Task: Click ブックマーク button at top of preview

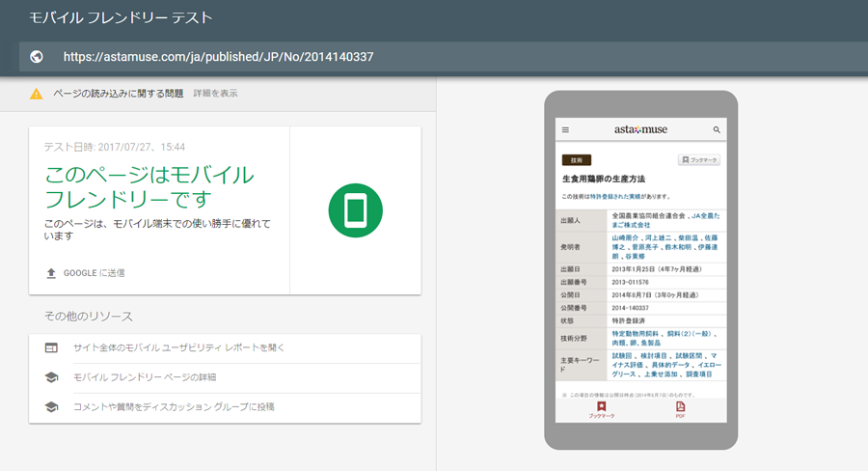Action: tap(699, 159)
